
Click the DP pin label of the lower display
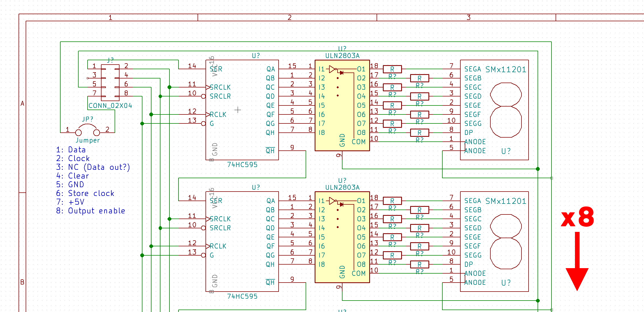click(469, 264)
